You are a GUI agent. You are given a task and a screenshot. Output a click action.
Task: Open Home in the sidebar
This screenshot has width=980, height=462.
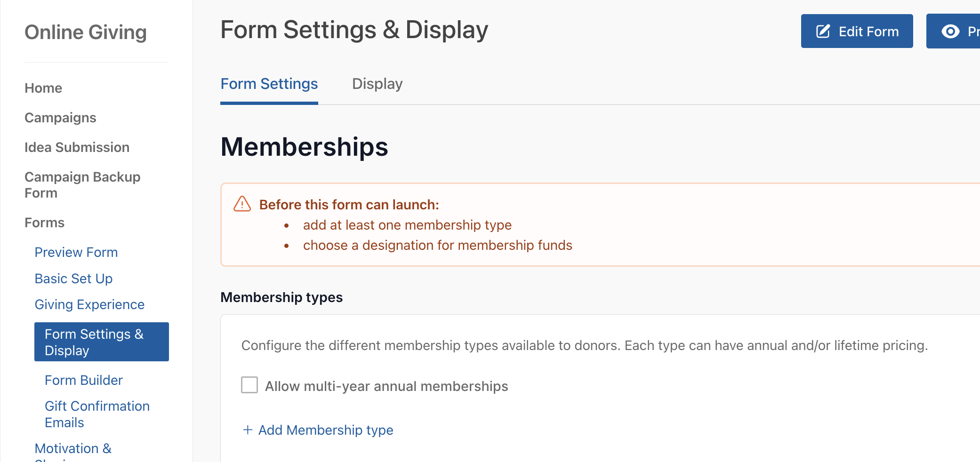43,88
